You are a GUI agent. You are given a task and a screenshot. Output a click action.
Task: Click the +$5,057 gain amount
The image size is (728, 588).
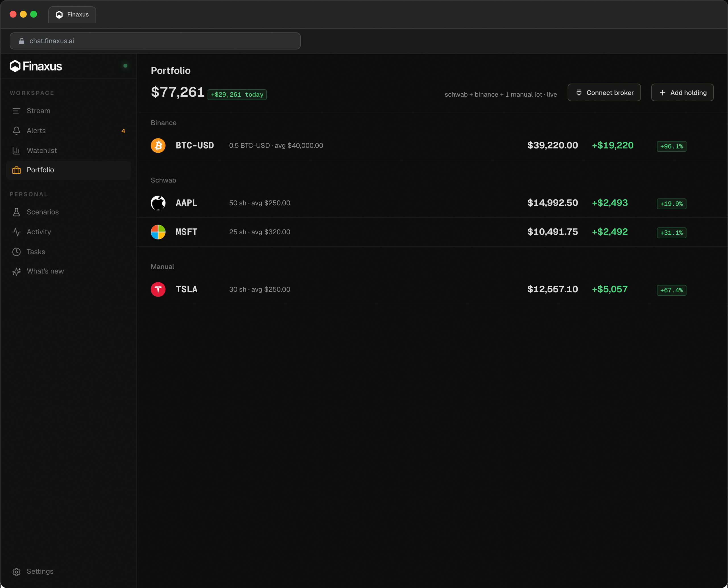tap(610, 289)
